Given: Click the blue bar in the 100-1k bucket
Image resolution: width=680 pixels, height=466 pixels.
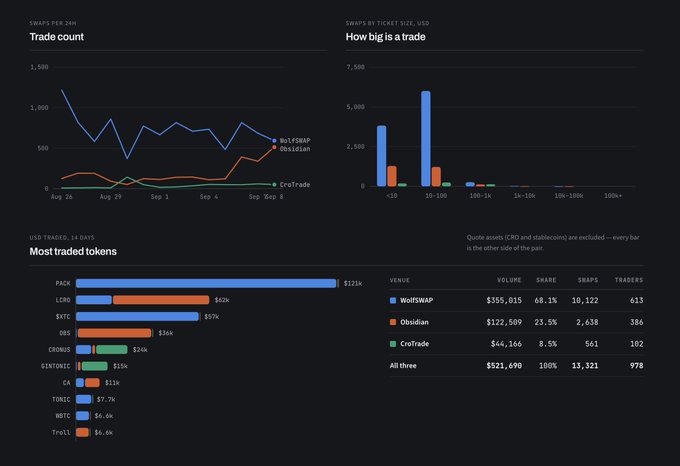Looking at the screenshot, I should click(x=470, y=184).
